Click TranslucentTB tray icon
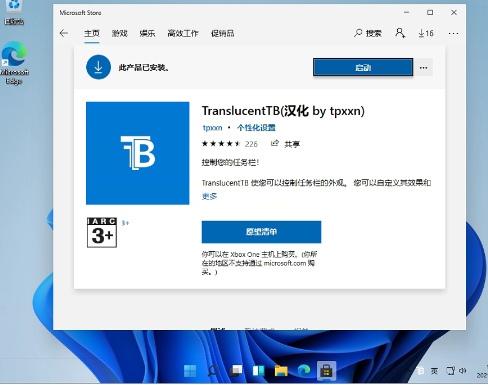The image size is (488, 385). click(x=420, y=371)
